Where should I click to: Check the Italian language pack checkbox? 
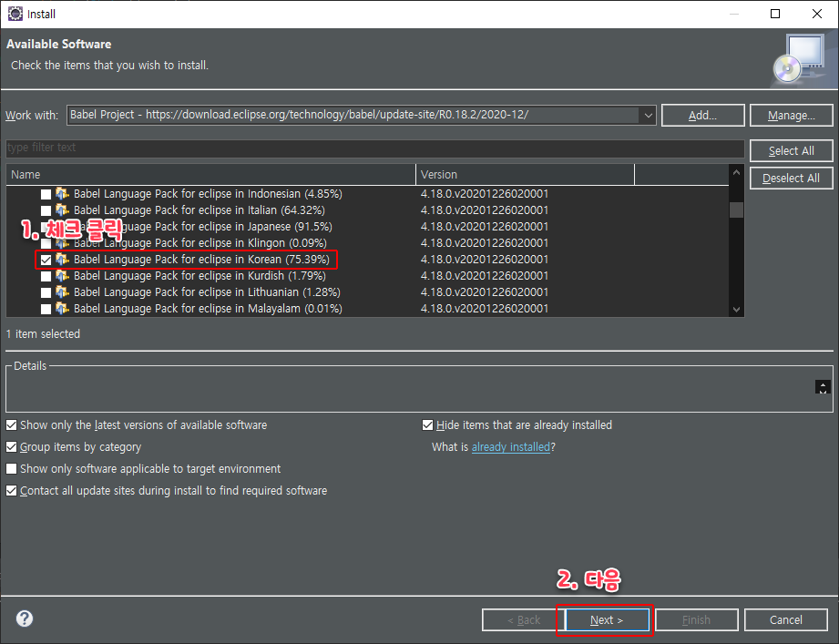(x=46, y=210)
